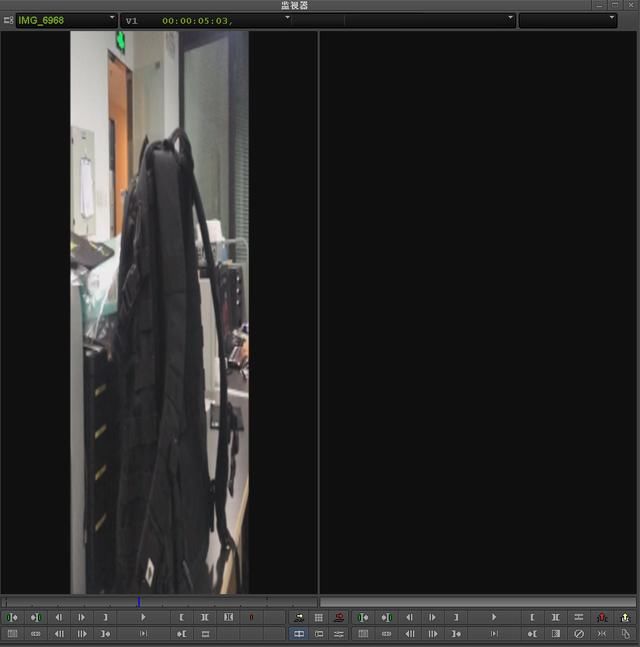The height and width of the screenshot is (647, 640).
Task: Click Find Bin button at bottom right
Action: pos(626,634)
